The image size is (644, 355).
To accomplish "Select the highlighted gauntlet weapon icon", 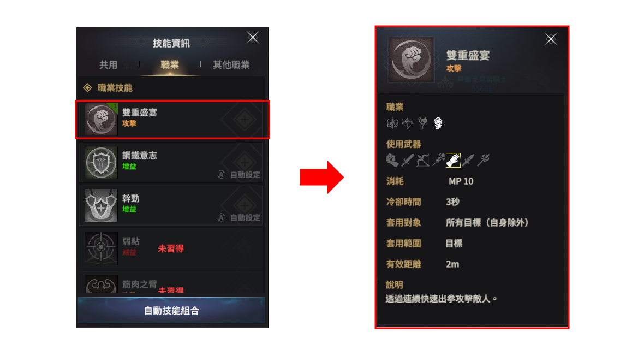I will coord(453,160).
